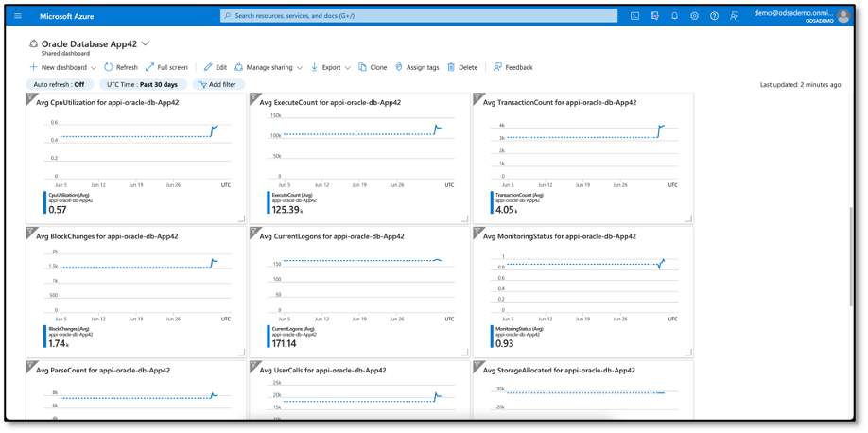This screenshot has width=868, height=433.
Task: Click the MonitoringStatus value 0.93
Action: [504, 344]
